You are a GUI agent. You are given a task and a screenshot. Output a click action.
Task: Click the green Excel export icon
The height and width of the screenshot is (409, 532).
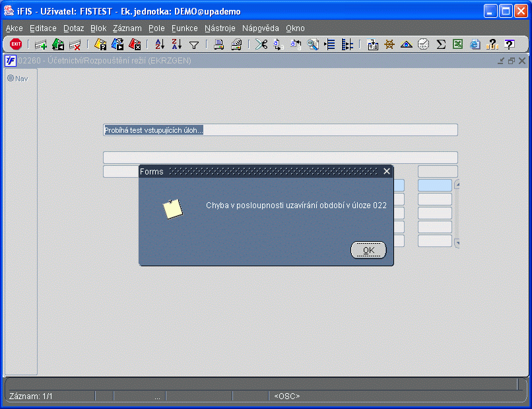pyautogui.click(x=457, y=44)
